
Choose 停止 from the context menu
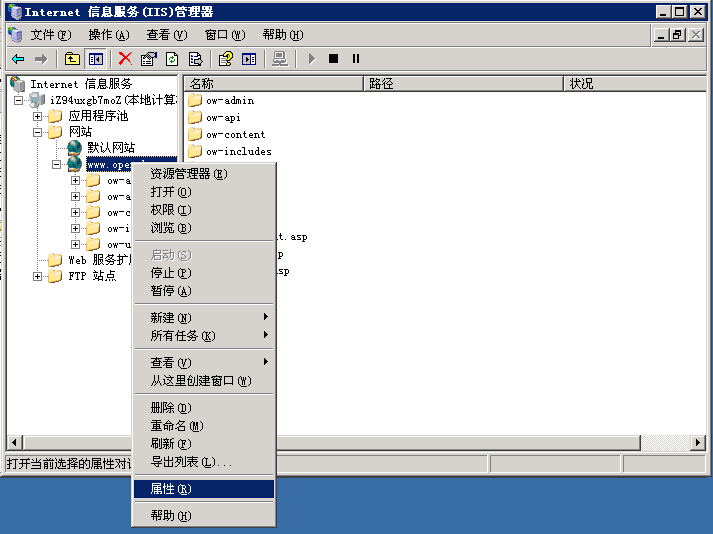pos(170,273)
